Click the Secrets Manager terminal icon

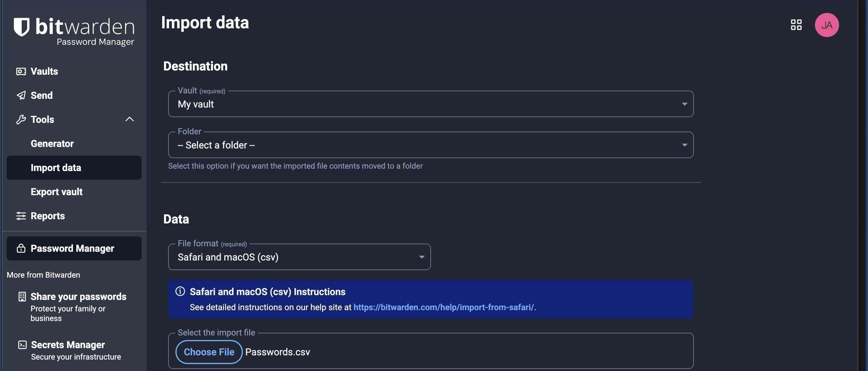(22, 345)
